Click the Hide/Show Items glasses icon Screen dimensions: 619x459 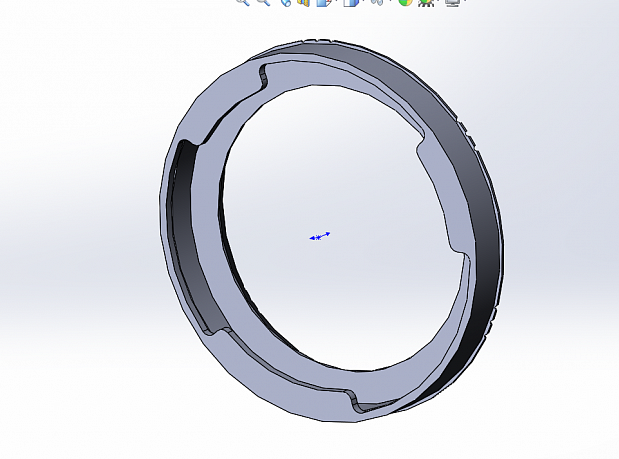[x=377, y=2]
